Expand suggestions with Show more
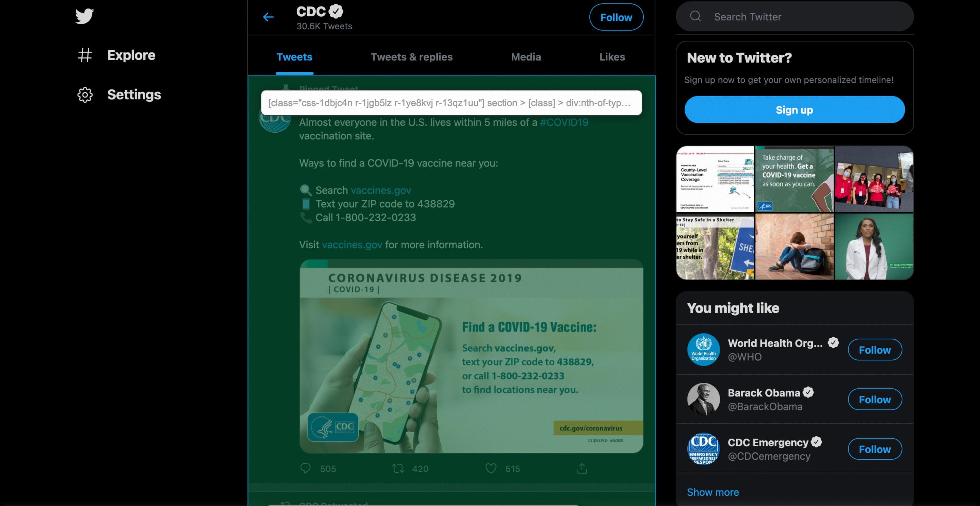Viewport: 980px width, 506px height. 713,492
